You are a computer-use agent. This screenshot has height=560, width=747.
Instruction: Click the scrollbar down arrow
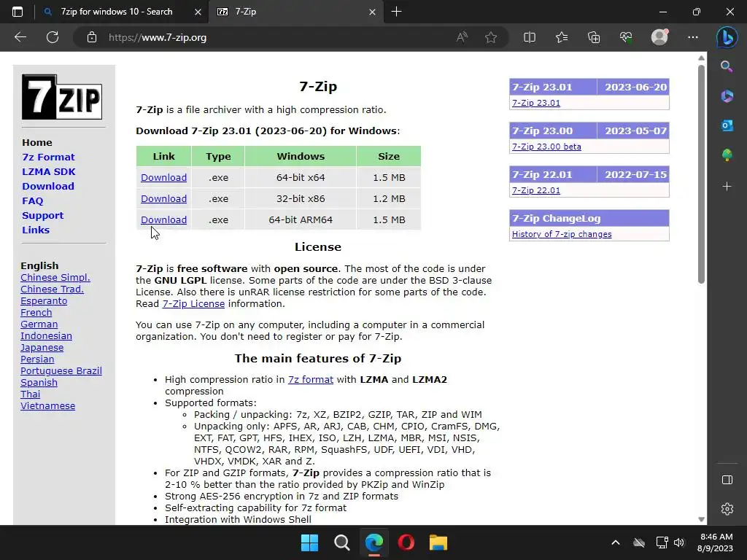click(701, 519)
